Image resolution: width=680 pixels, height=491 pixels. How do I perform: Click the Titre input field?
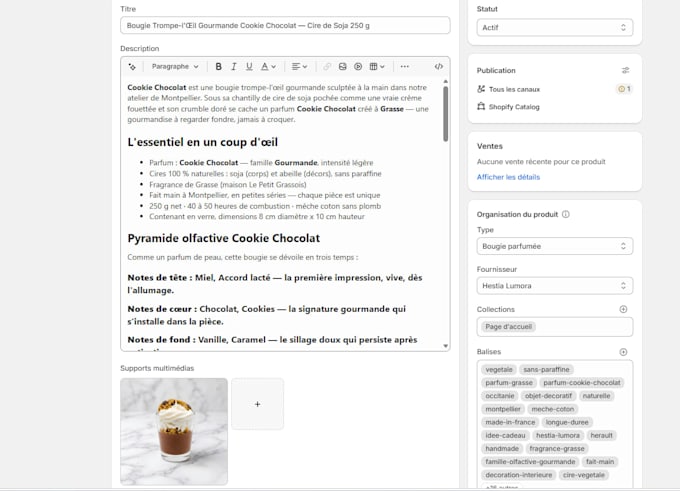(x=285, y=26)
